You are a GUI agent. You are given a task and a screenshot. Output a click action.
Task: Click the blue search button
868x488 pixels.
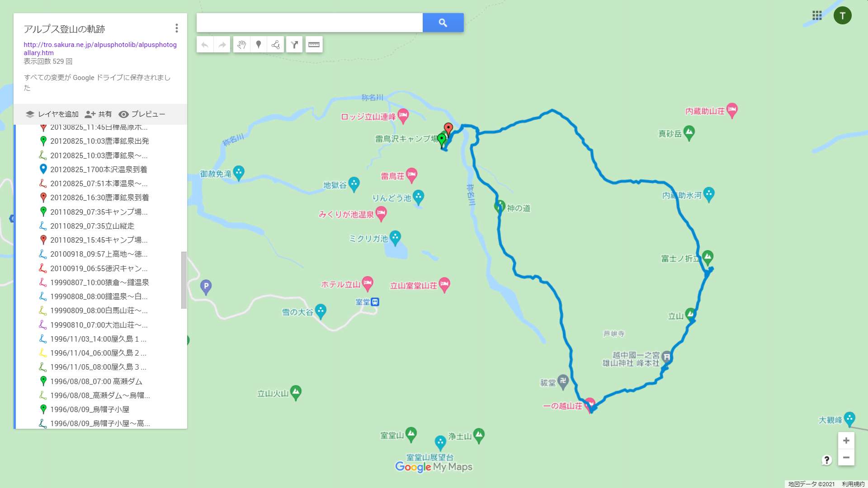(443, 23)
